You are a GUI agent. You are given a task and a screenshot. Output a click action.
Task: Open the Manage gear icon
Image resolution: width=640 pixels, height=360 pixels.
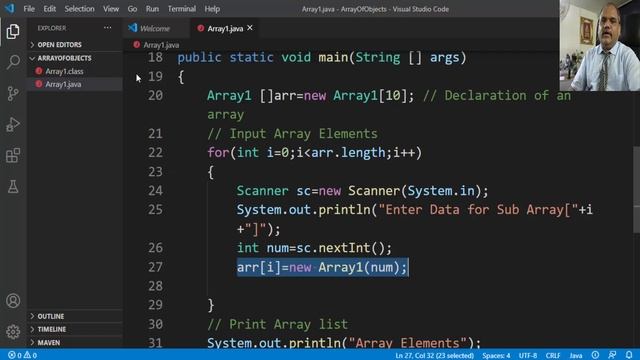[x=13, y=332]
